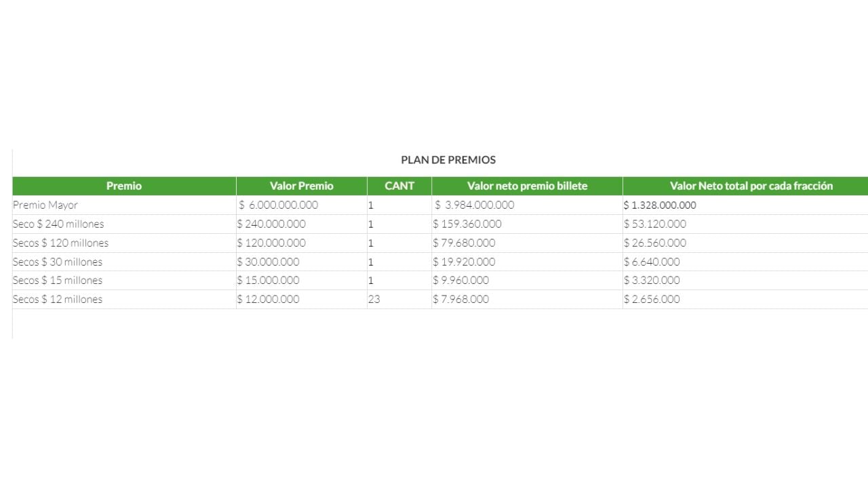This screenshot has width=868, height=488.
Task: Select the Secos $ 30 millones label
Action: 58,262
